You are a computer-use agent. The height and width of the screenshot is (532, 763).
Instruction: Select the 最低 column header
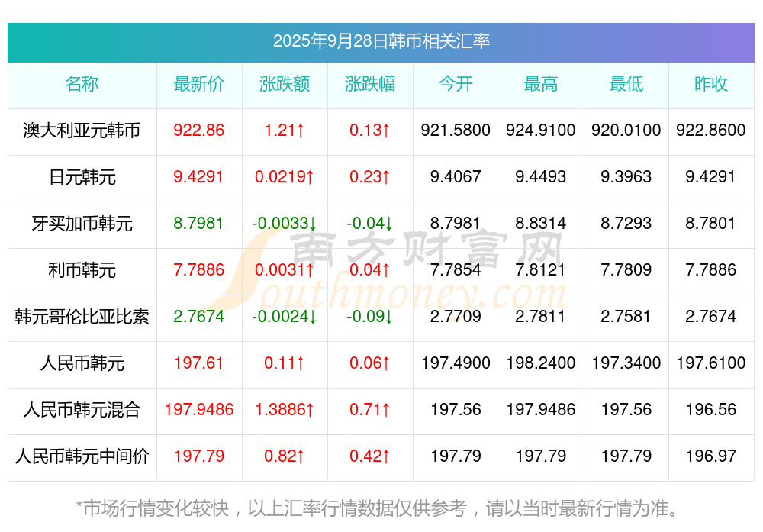coord(626,84)
